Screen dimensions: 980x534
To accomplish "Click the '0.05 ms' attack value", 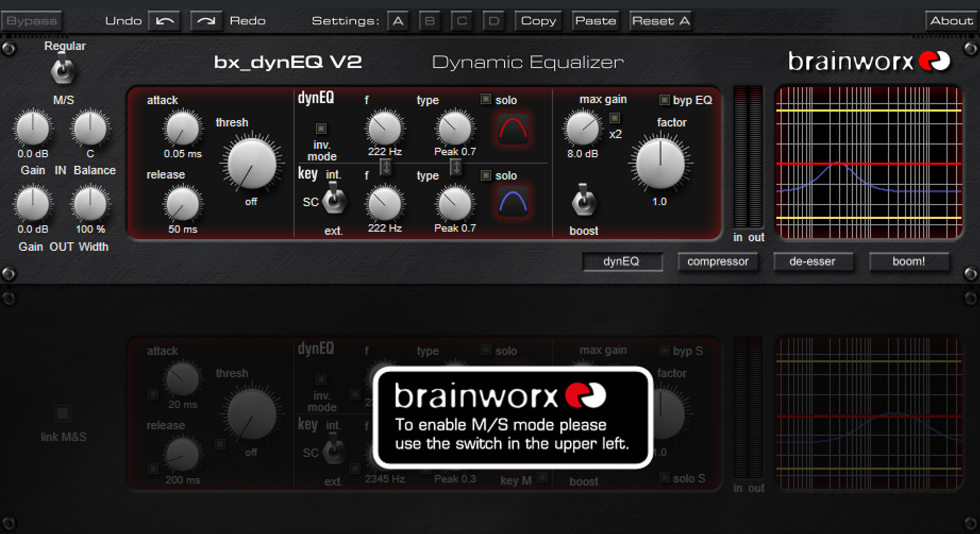I will tap(183, 154).
